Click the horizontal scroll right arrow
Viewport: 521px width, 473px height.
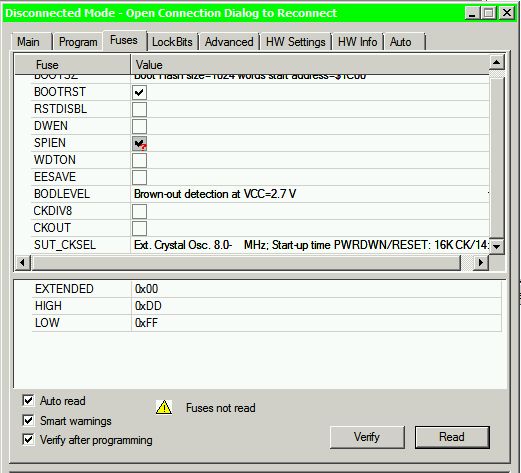pos(481,263)
